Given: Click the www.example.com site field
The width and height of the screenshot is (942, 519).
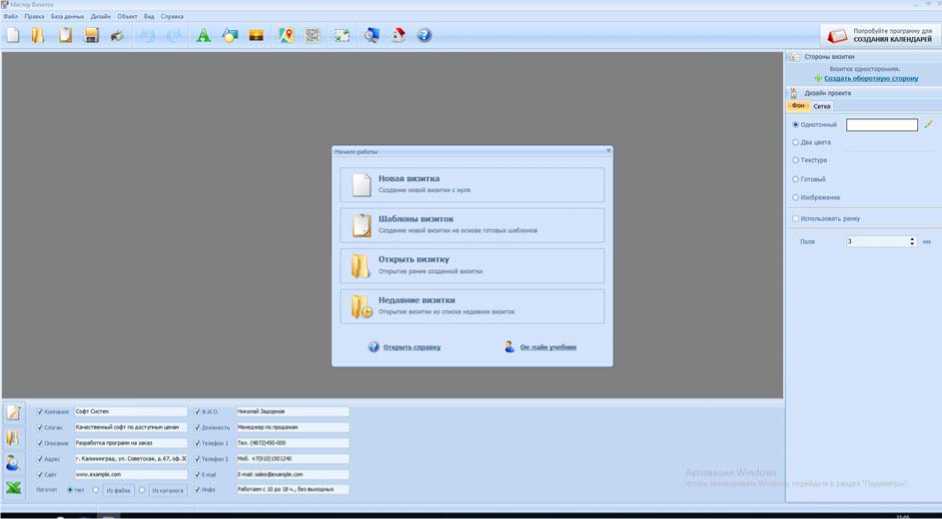Looking at the screenshot, I should pyautogui.click(x=130, y=475).
